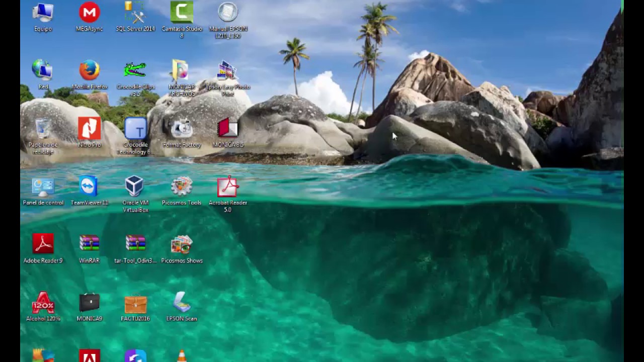
Task: Launch Mozilla Firefox shortcut
Action: click(x=89, y=70)
